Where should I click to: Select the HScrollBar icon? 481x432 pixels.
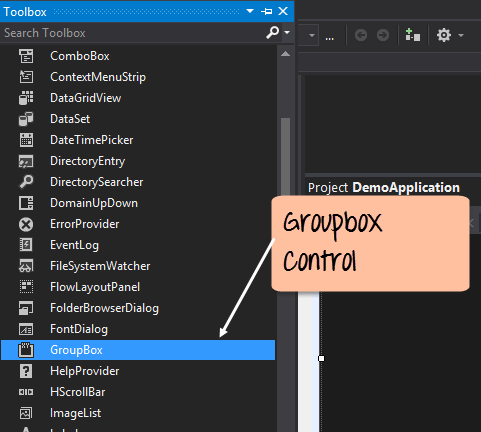point(26,392)
